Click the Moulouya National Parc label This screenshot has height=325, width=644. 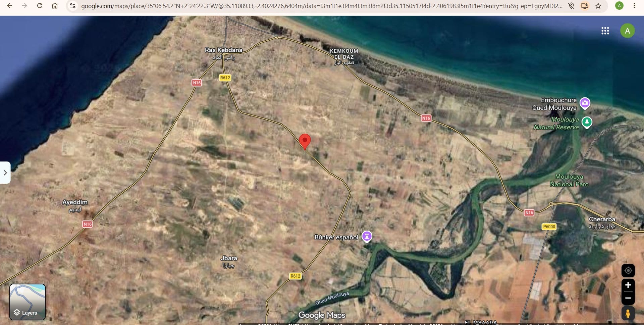pyautogui.click(x=569, y=180)
